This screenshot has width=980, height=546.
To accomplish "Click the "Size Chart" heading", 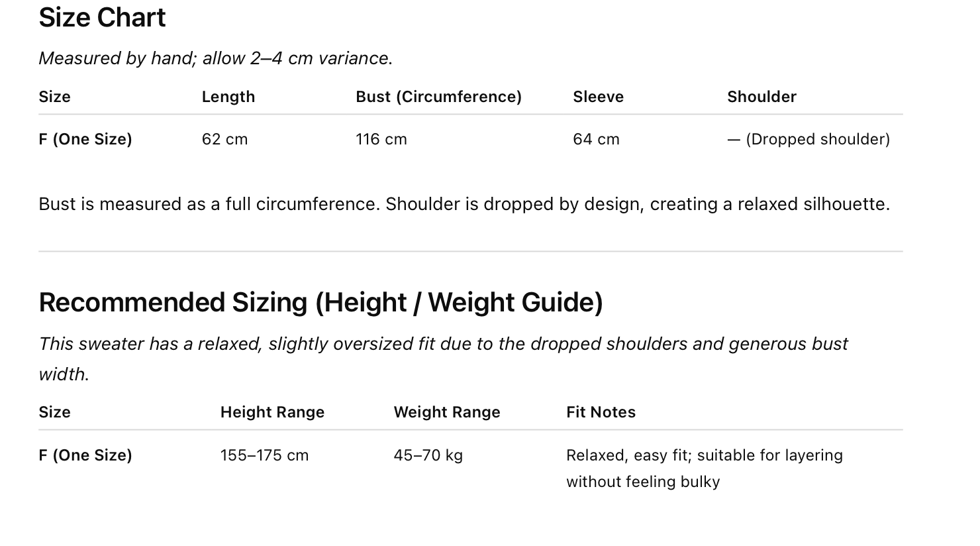I will click(102, 17).
